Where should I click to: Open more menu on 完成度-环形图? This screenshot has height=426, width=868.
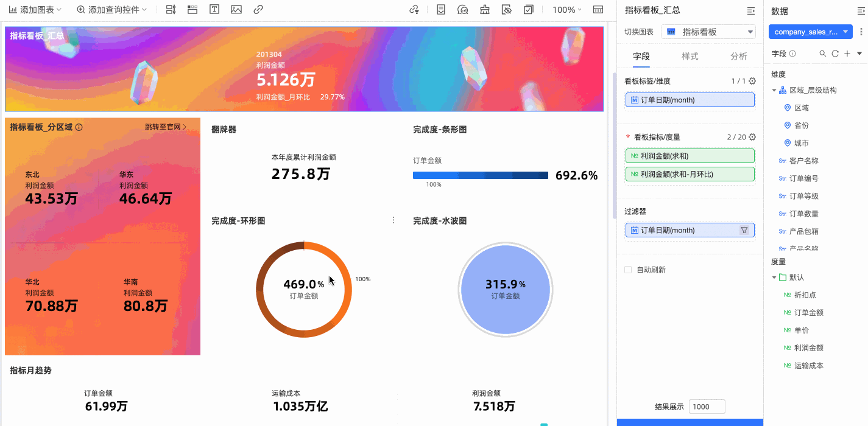(393, 220)
